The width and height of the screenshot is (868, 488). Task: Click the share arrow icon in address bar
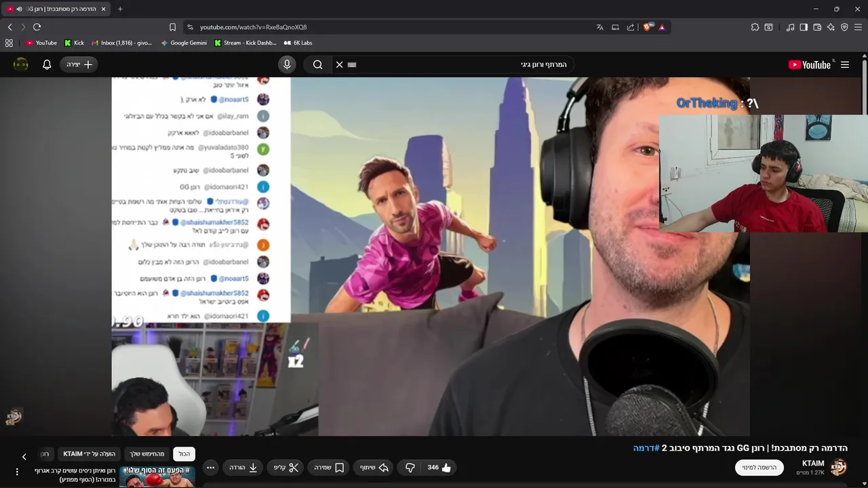pyautogui.click(x=631, y=27)
